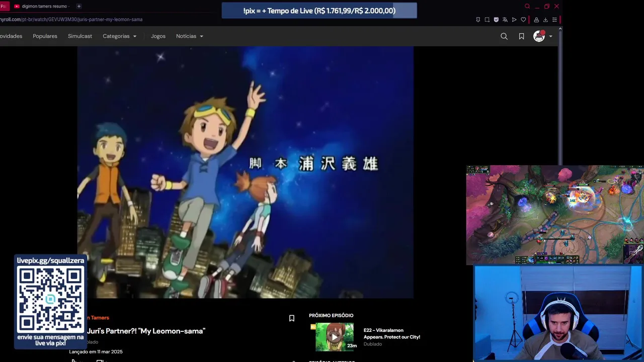Expand the profile menu dropdown arrow
Viewport: 644px width, 362px height.
pyautogui.click(x=550, y=36)
